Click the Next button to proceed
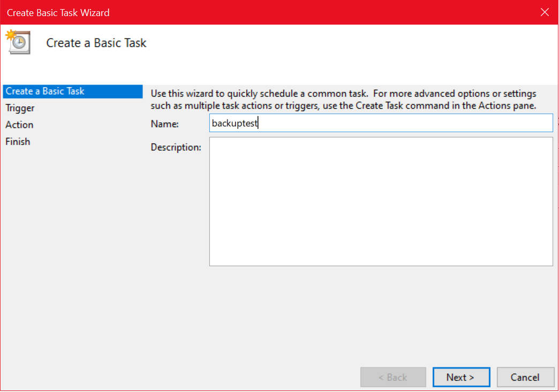Screen dimensions: 559x392 [461, 377]
